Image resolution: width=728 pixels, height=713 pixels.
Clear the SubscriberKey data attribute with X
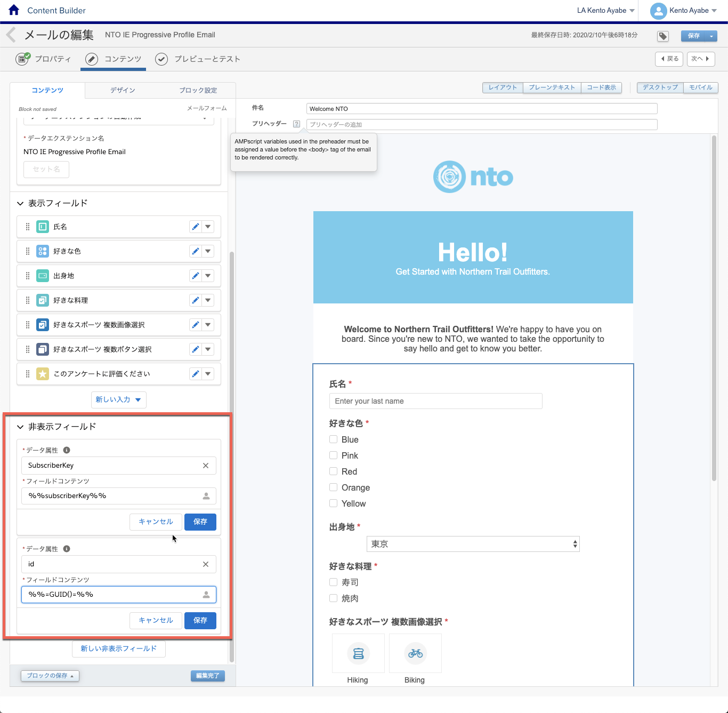point(206,466)
